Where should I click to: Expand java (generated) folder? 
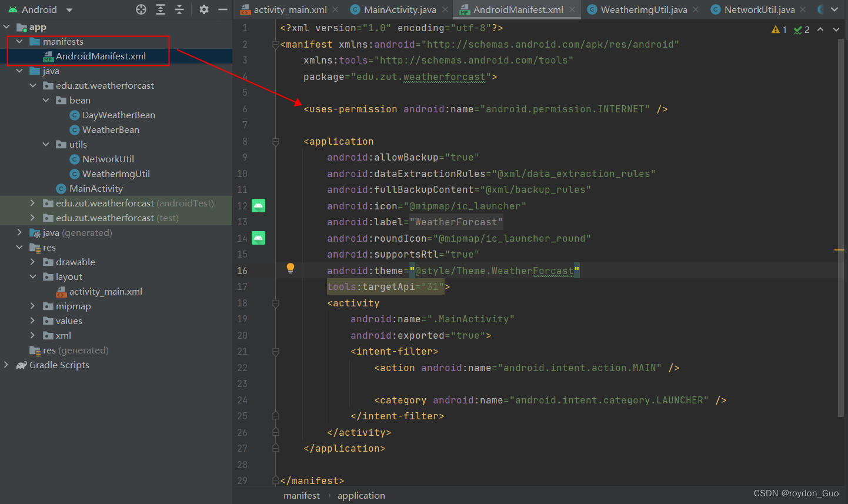19,233
